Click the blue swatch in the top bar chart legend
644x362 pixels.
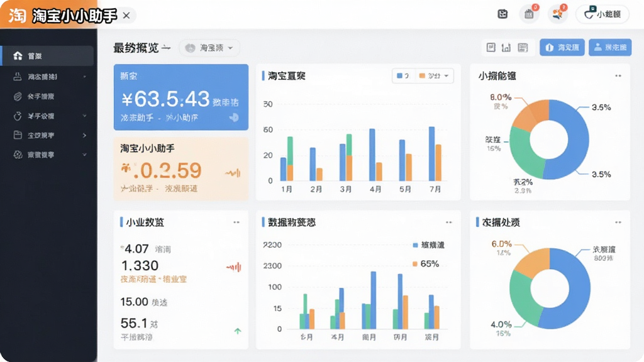tap(399, 76)
